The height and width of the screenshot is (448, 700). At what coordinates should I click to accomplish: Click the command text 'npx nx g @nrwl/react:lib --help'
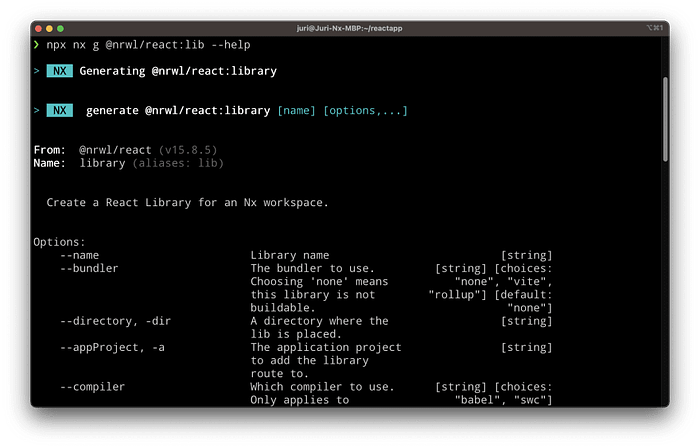(x=148, y=45)
